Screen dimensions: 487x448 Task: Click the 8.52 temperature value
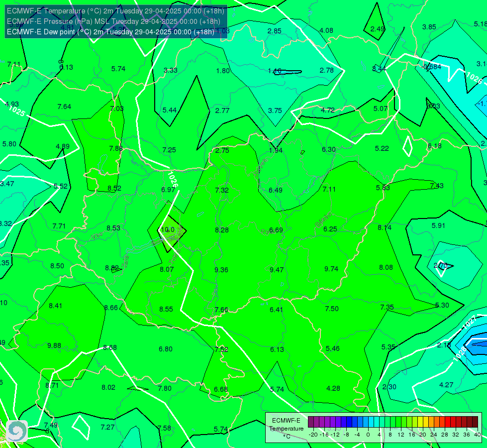click(114, 188)
